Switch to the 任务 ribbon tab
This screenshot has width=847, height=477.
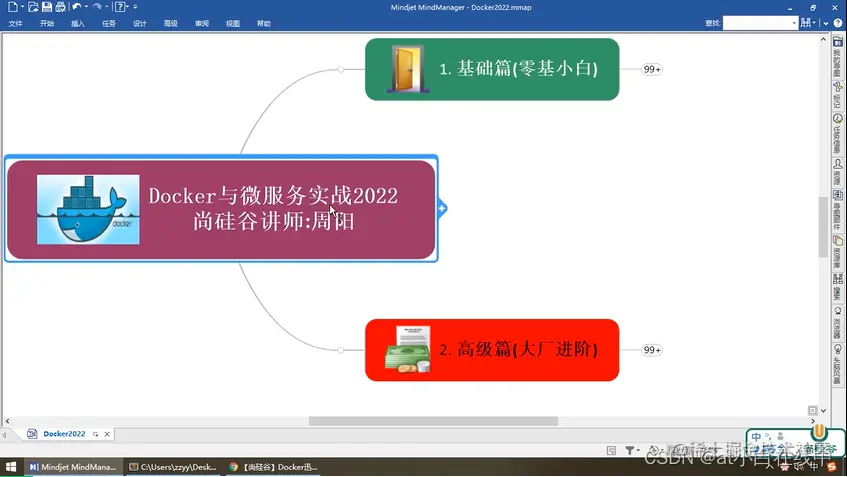point(109,24)
